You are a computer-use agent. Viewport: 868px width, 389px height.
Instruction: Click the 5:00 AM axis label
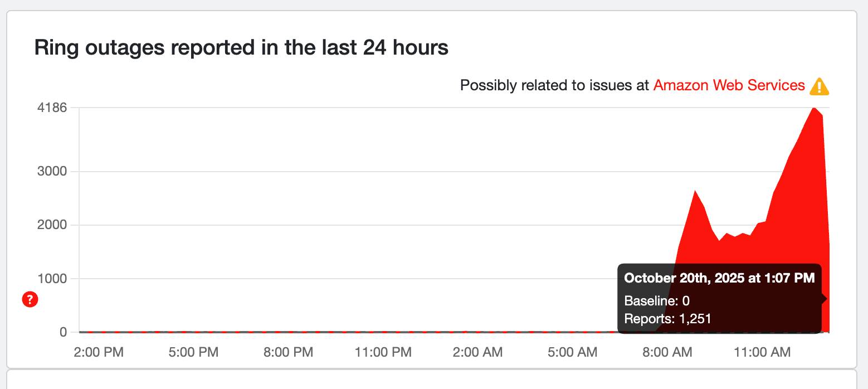573,352
